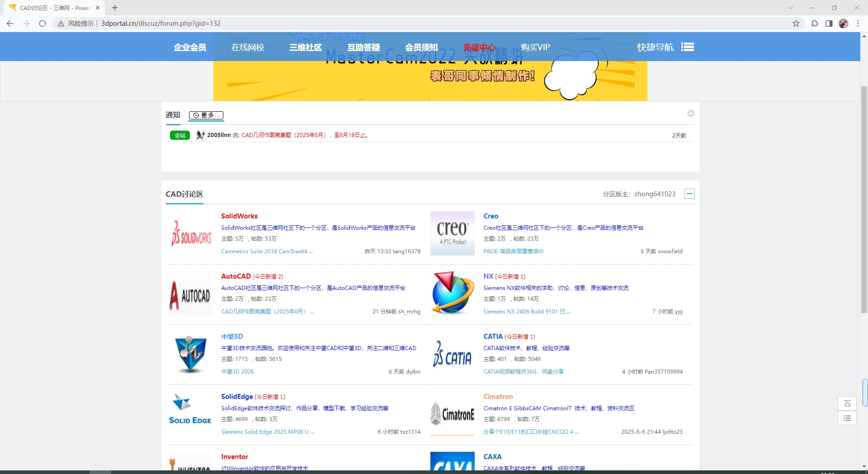This screenshot has width=868, height=474.
Task: Click the Creo forum logo
Action: click(x=453, y=233)
